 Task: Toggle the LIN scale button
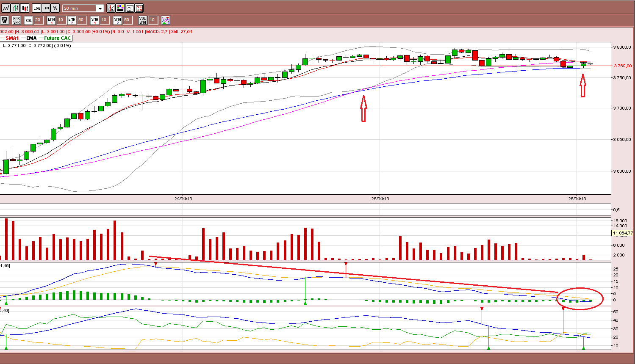pos(46,8)
